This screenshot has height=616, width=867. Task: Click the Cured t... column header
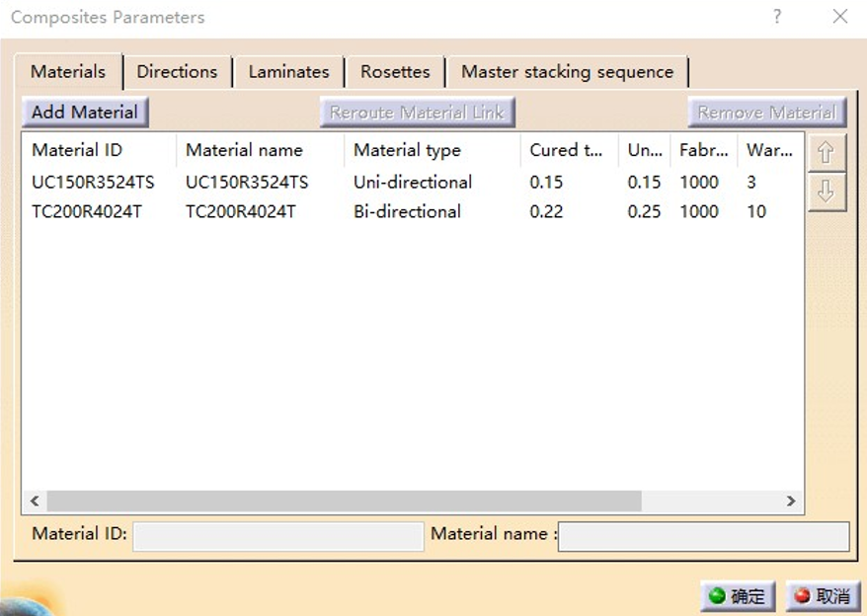[569, 150]
